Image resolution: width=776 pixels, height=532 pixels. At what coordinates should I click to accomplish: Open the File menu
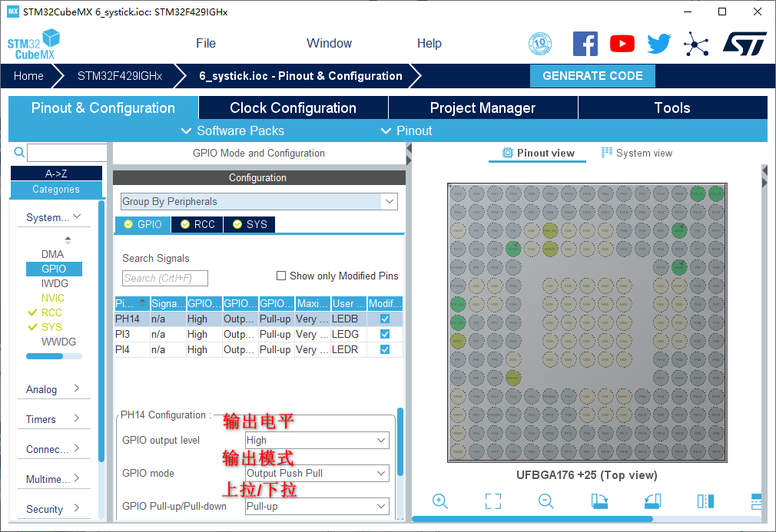coord(206,44)
